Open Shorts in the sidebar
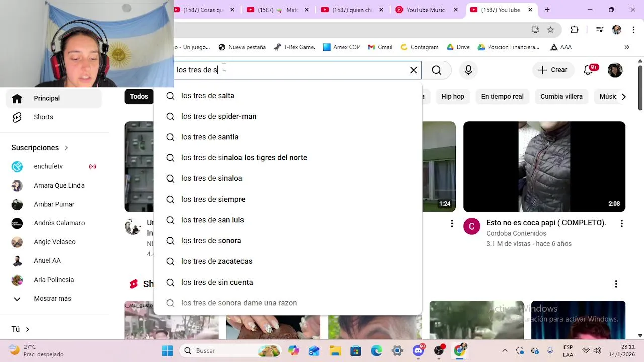 54,117
